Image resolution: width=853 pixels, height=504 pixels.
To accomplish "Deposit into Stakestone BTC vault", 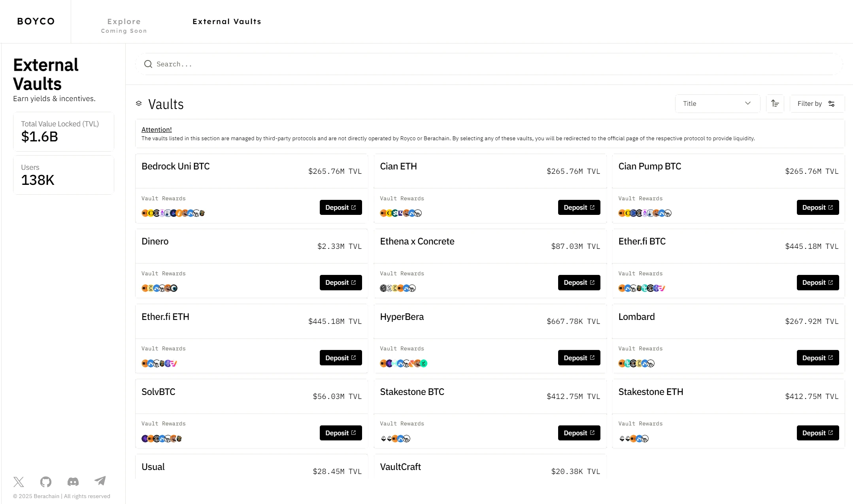I will pos(579,433).
